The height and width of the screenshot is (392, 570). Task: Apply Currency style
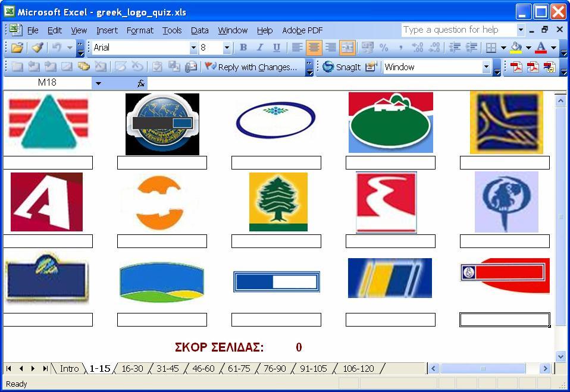[x=367, y=48]
